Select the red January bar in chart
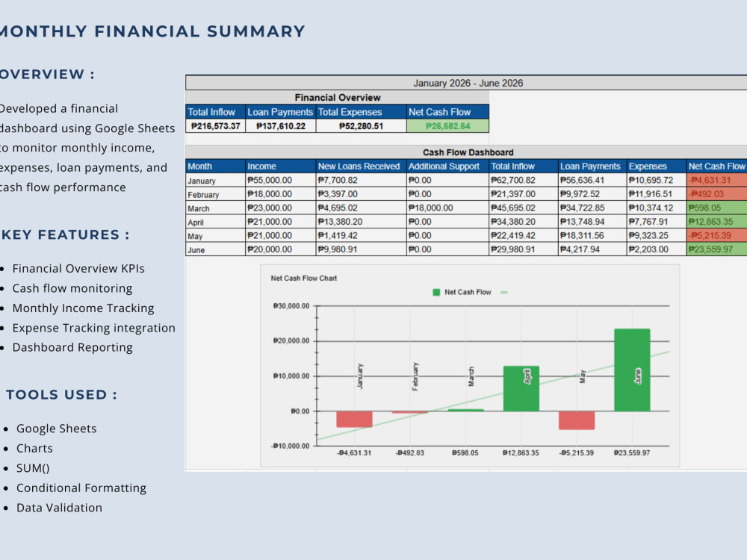Screen dimensions: 747x560 click(354, 419)
